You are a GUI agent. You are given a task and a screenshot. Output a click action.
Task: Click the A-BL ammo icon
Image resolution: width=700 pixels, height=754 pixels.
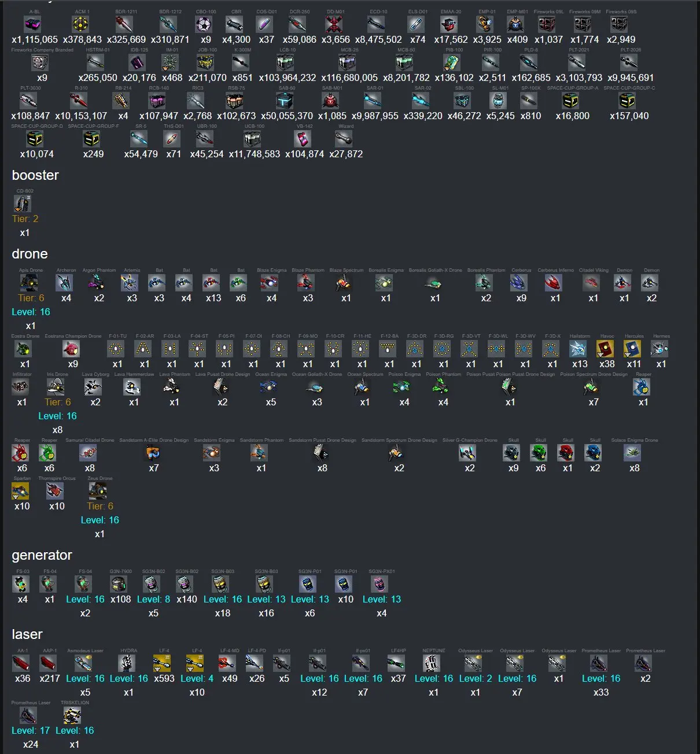point(32,24)
